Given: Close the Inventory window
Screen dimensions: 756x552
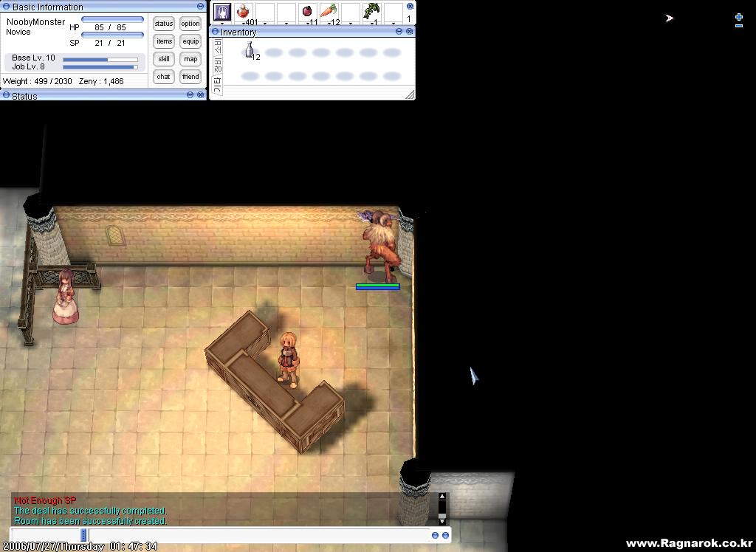Looking at the screenshot, I should [409, 31].
